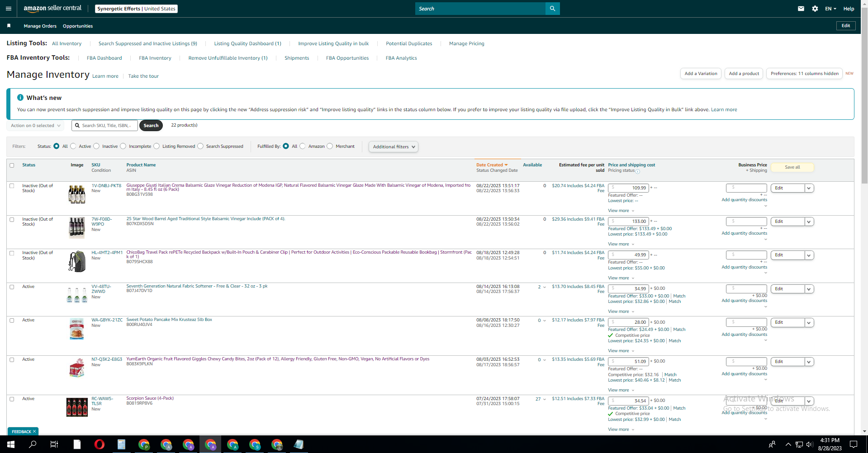
Task: Click the black Search button
Action: (x=151, y=126)
